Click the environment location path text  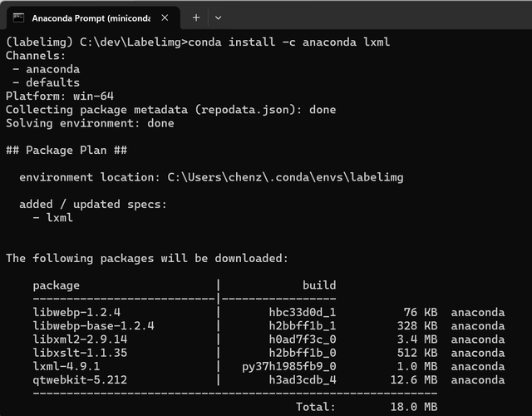[285, 177]
